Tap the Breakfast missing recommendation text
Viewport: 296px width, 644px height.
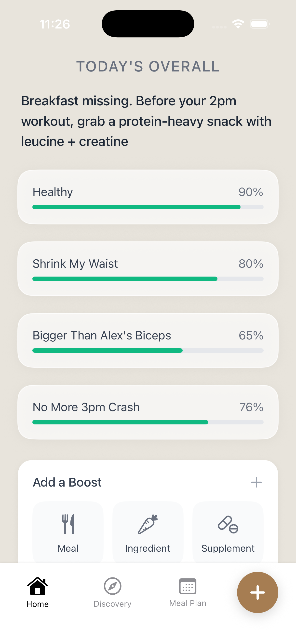click(x=146, y=121)
